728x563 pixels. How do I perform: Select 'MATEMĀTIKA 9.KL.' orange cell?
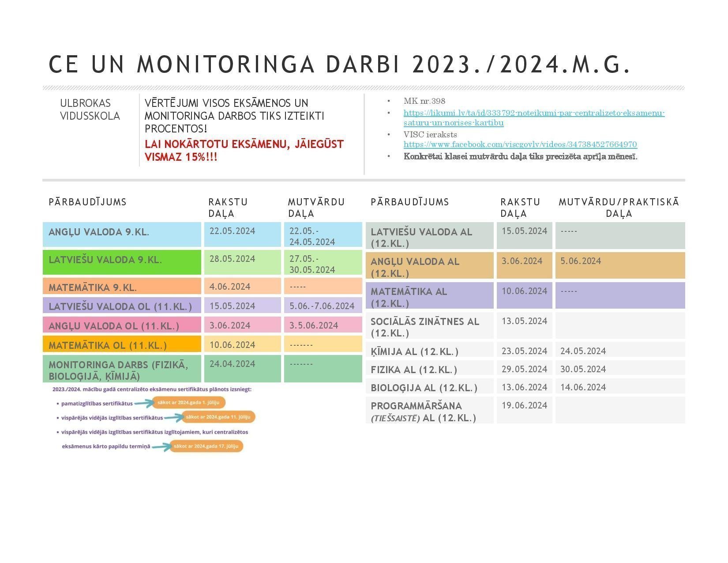click(x=122, y=286)
